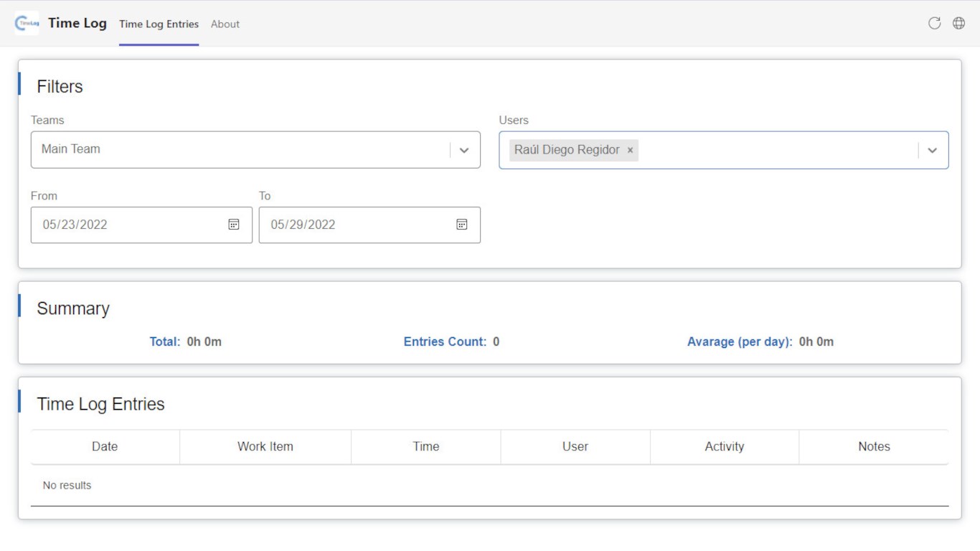Viewport: 980px width, 551px height.
Task: Click the Time column header
Action: [x=426, y=446]
